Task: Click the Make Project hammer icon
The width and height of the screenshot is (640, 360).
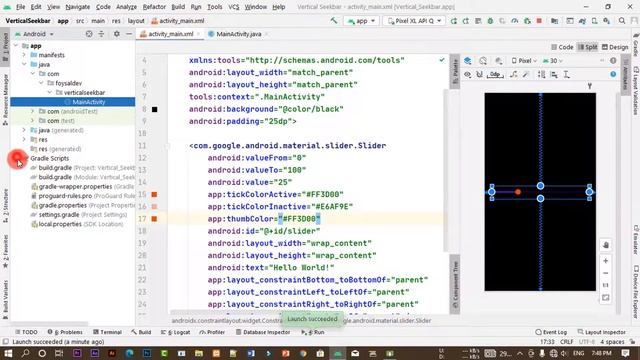Action: coord(334,20)
